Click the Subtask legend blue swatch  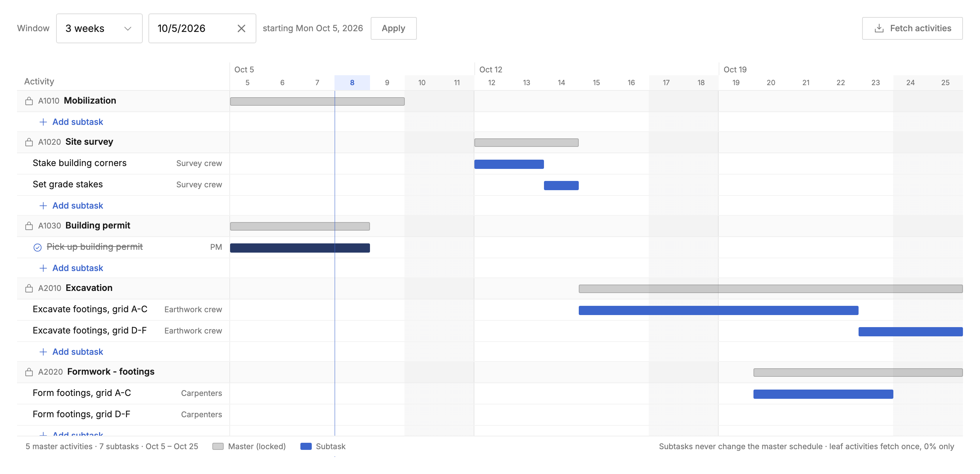306,446
